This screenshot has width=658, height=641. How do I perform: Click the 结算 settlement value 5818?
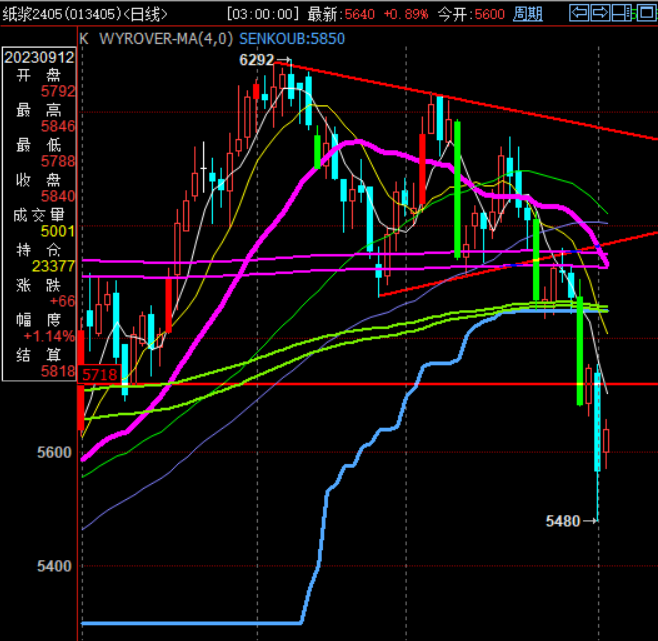pyautogui.click(x=58, y=370)
